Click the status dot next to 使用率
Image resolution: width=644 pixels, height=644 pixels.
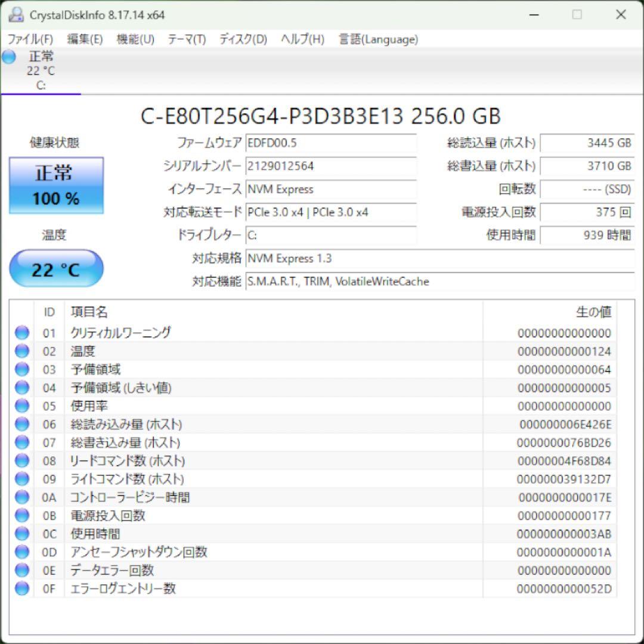tap(21, 406)
